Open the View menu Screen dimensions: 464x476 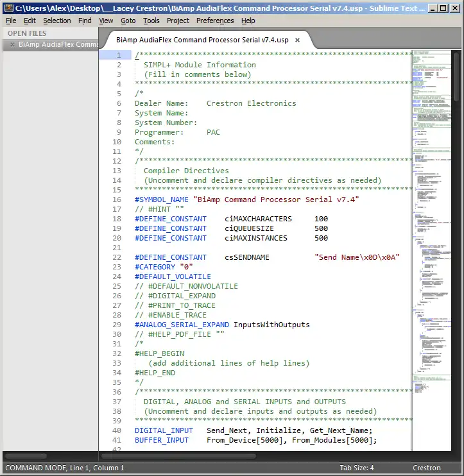click(x=106, y=21)
